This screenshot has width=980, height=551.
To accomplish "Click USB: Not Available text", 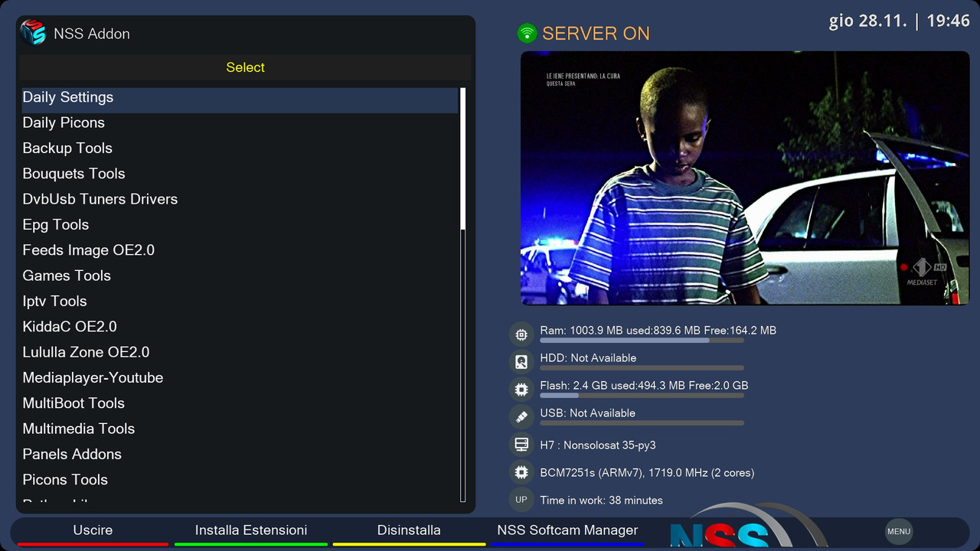I will (587, 413).
